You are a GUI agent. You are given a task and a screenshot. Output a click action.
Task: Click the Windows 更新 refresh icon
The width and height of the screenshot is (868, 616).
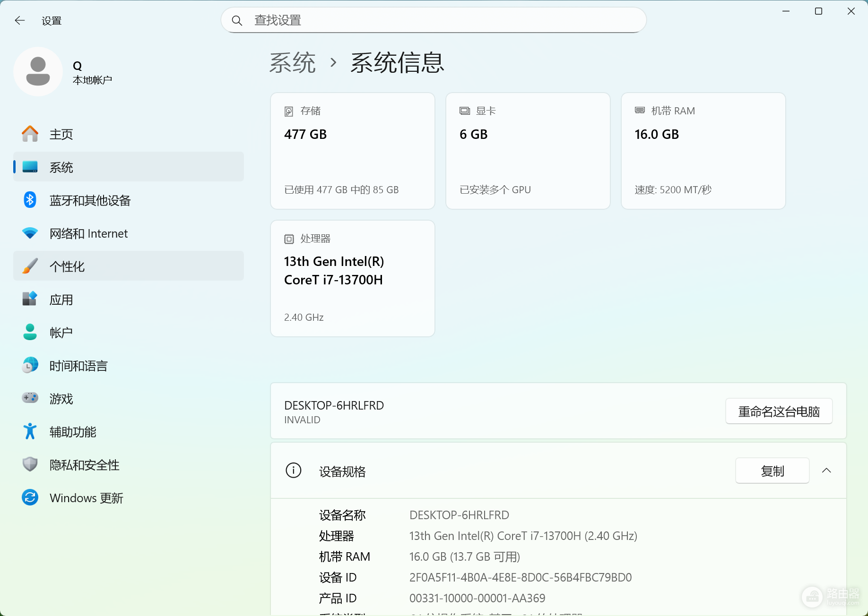[30, 497]
